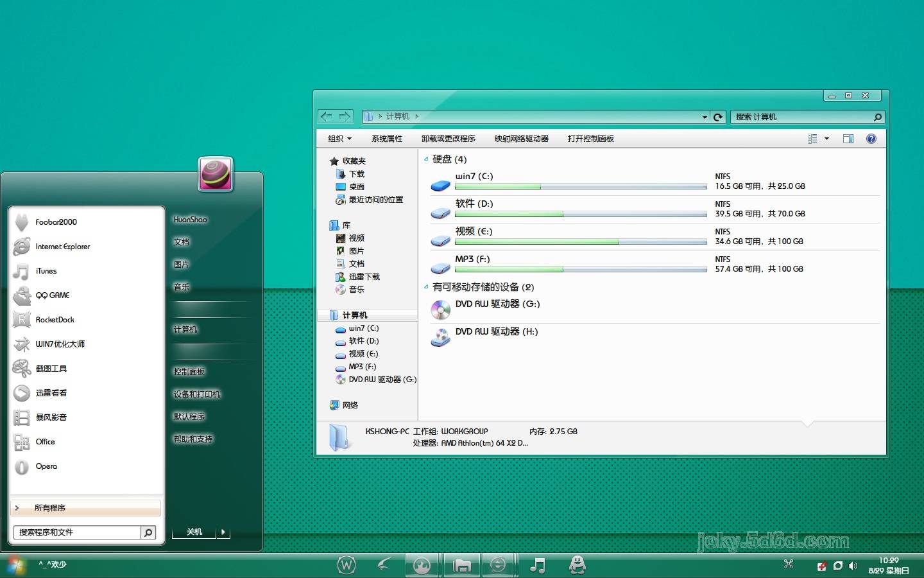Click 系统属性 in Explorer toolbar

pyautogui.click(x=387, y=139)
